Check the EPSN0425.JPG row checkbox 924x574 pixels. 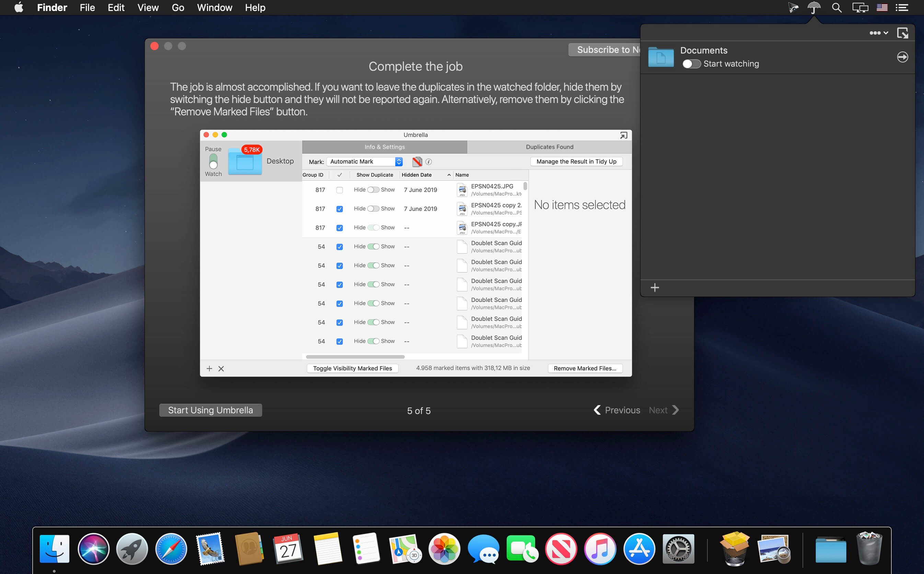point(339,190)
